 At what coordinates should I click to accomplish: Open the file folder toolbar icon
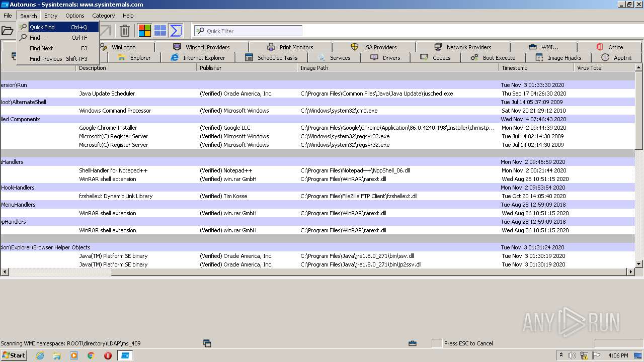point(7,31)
